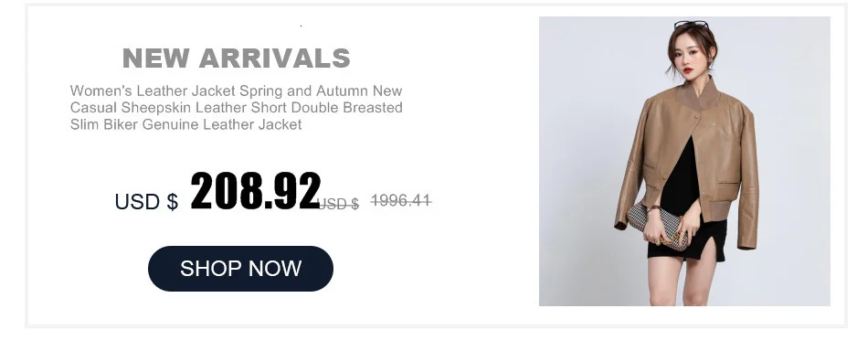Open the model photo product thumbnail
Viewport: 868px width, 351px height.
click(684, 161)
